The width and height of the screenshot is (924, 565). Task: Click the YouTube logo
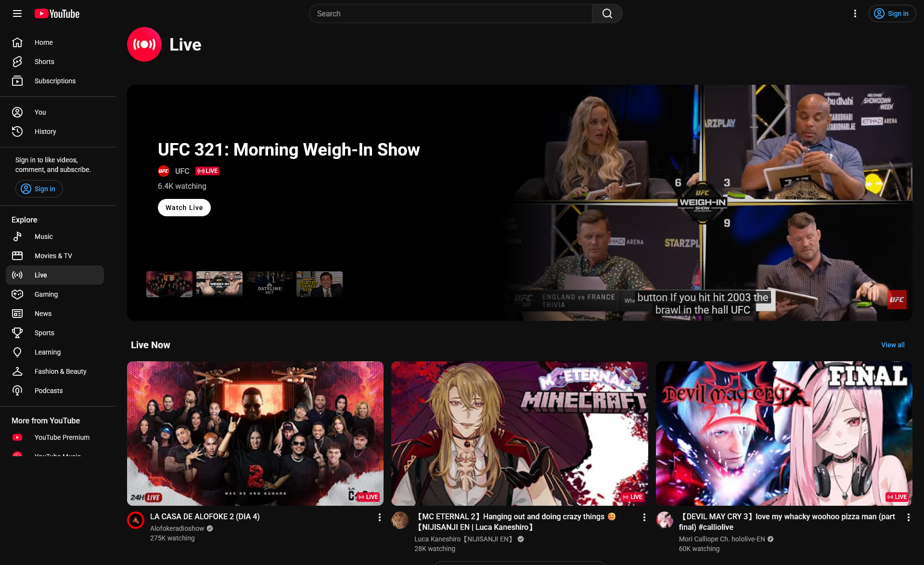pyautogui.click(x=57, y=13)
